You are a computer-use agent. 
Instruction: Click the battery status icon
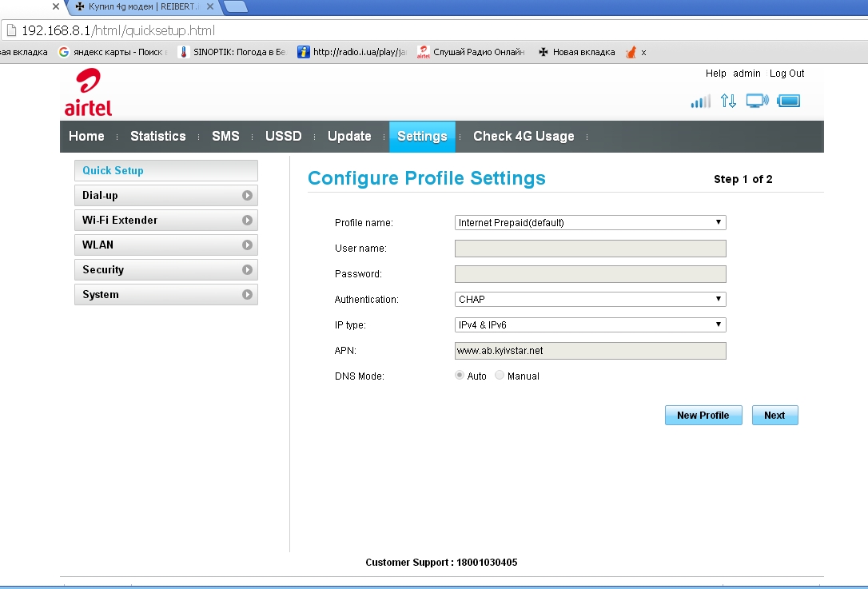point(788,101)
